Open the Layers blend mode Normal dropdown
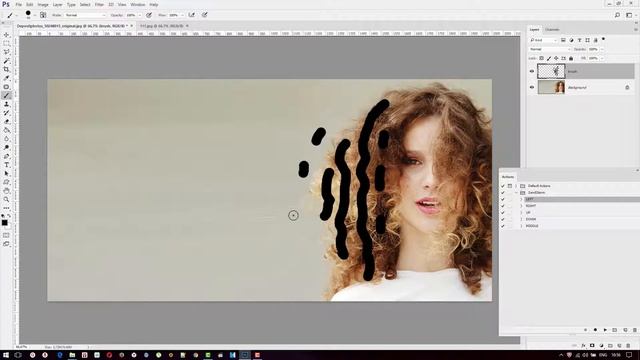 coord(549,49)
